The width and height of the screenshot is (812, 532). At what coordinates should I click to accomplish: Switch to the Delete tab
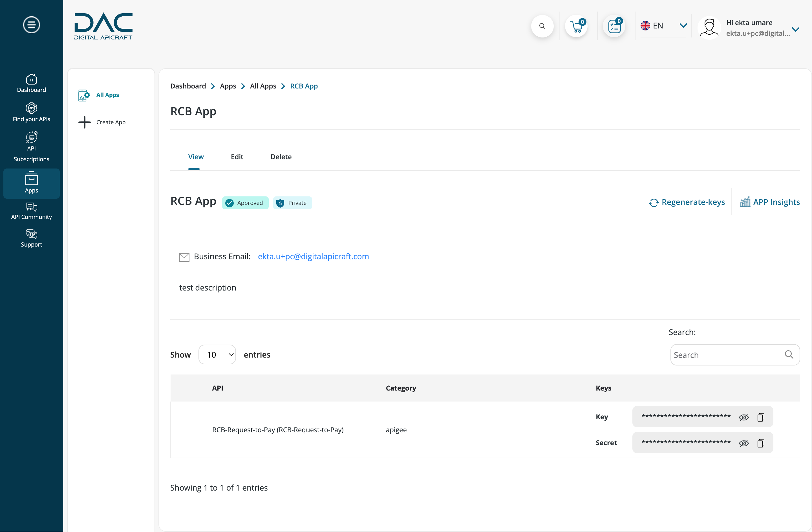click(x=281, y=157)
